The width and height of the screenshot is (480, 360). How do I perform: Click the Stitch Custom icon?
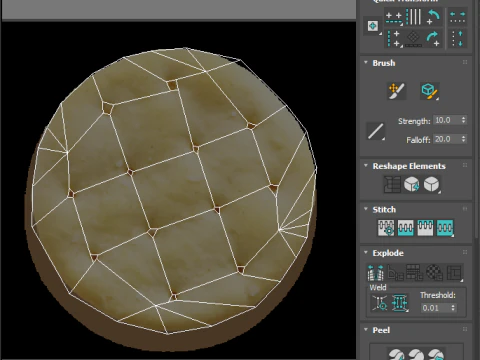pos(445,228)
